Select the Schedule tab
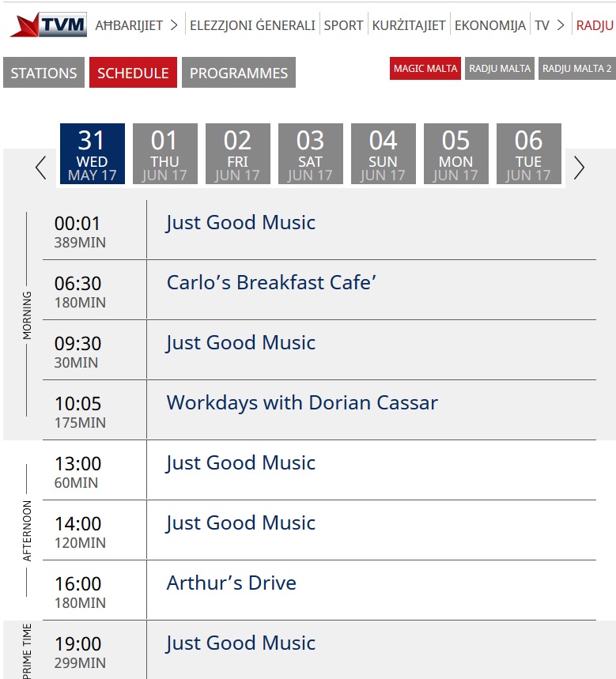This screenshot has width=616, height=679. coord(133,73)
